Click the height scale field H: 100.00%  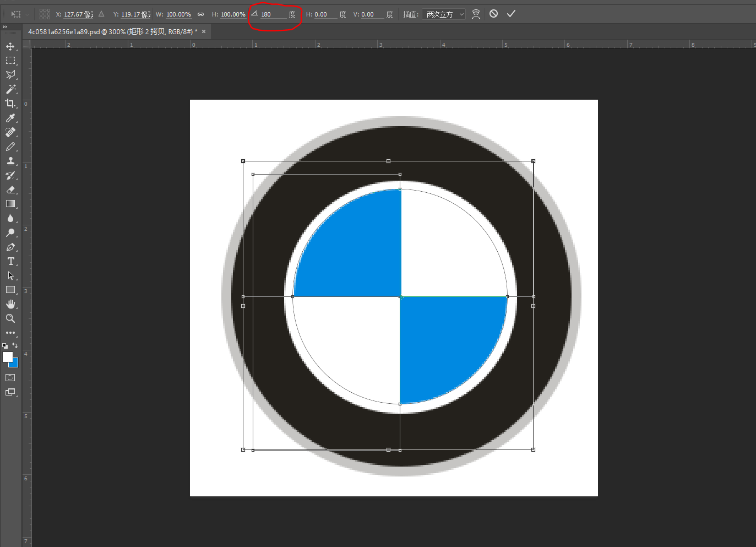[233, 14]
